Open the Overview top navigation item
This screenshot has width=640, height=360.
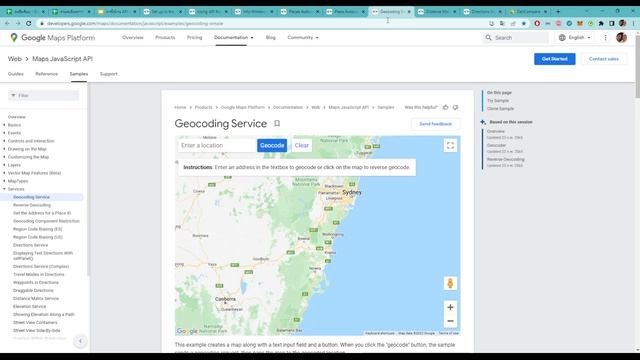[x=133, y=38]
